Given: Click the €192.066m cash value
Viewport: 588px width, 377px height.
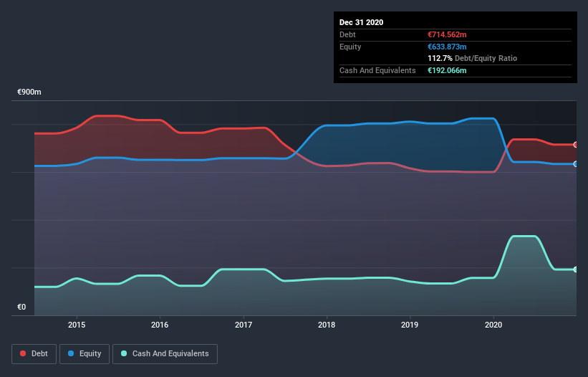Looking at the screenshot, I should (x=447, y=70).
